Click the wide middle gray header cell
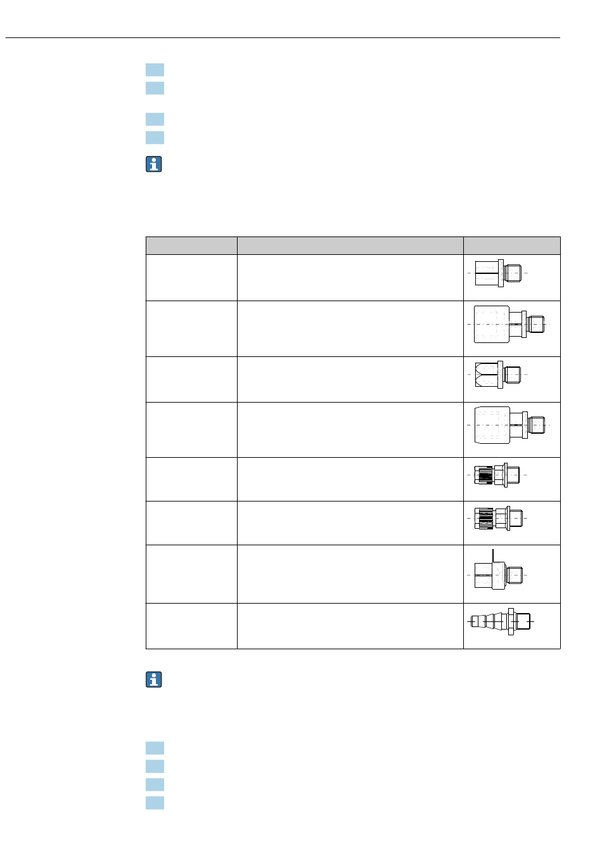Image resolution: width=602 pixels, height=868 pixels. (350, 246)
